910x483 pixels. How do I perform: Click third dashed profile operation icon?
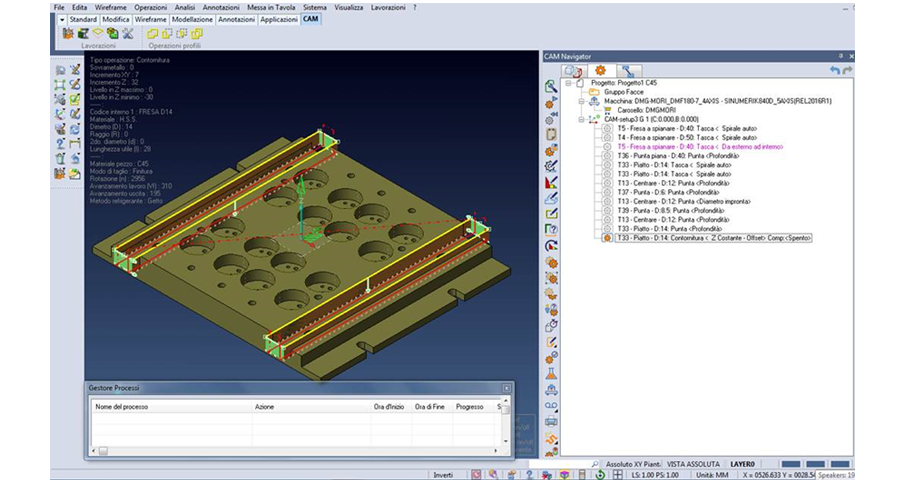pos(182,34)
